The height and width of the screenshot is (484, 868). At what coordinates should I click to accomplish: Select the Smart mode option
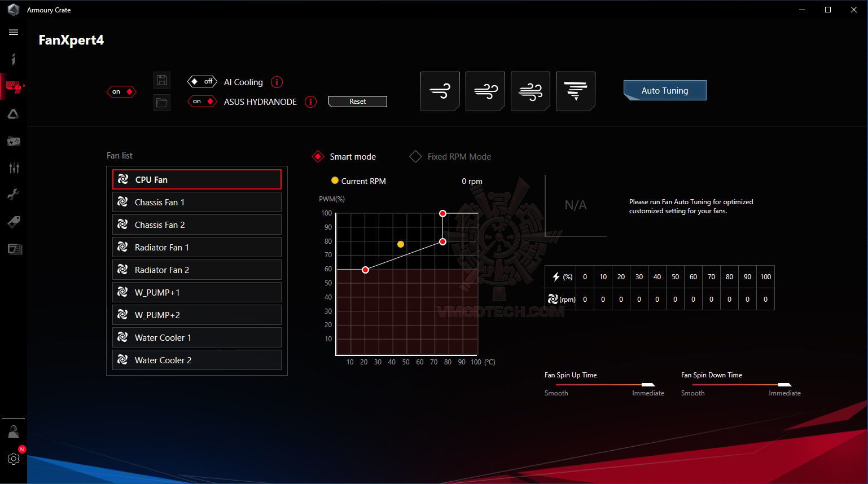[344, 157]
